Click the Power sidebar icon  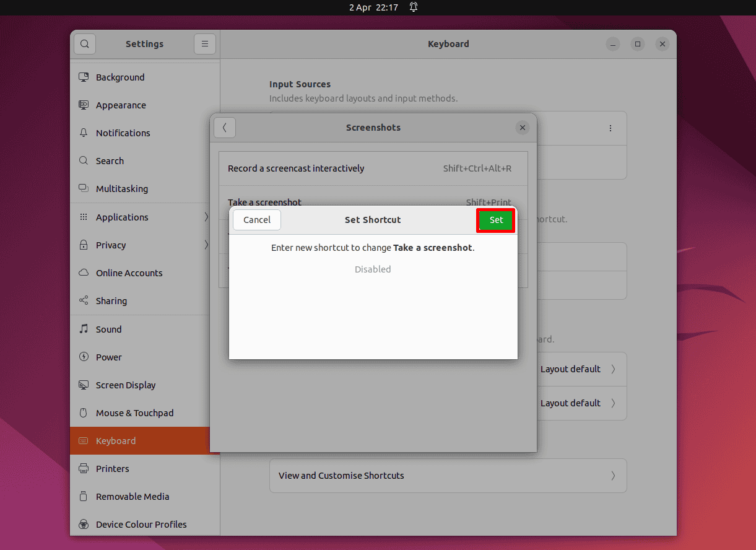(x=84, y=357)
